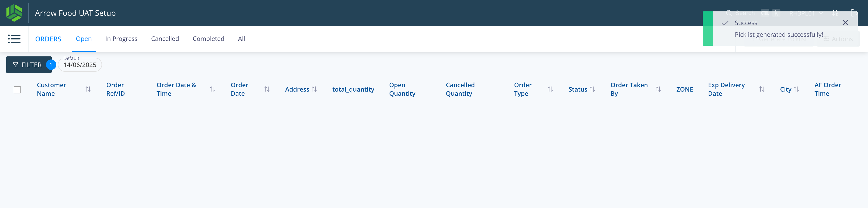Click the Open Quantity column header

pos(402,89)
